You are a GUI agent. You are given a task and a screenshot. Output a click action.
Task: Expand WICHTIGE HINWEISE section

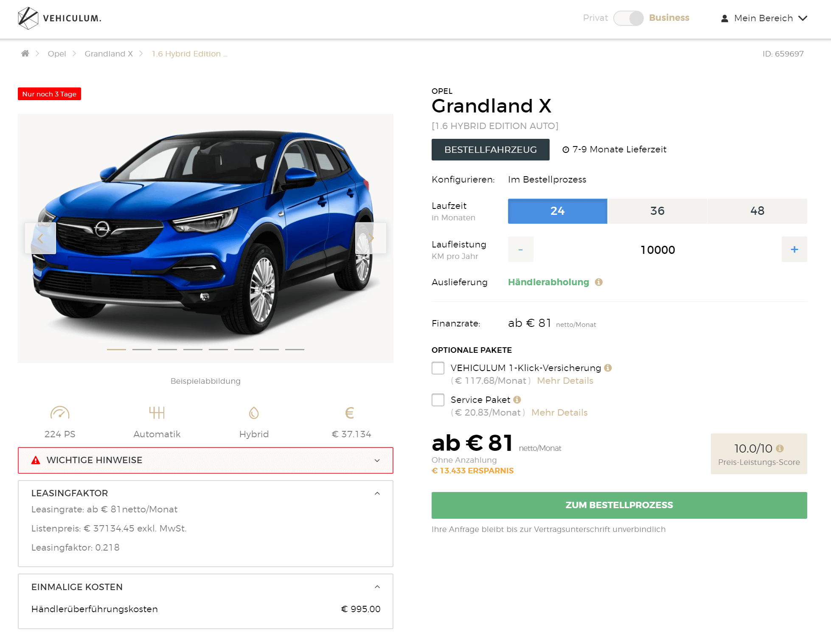(x=205, y=460)
